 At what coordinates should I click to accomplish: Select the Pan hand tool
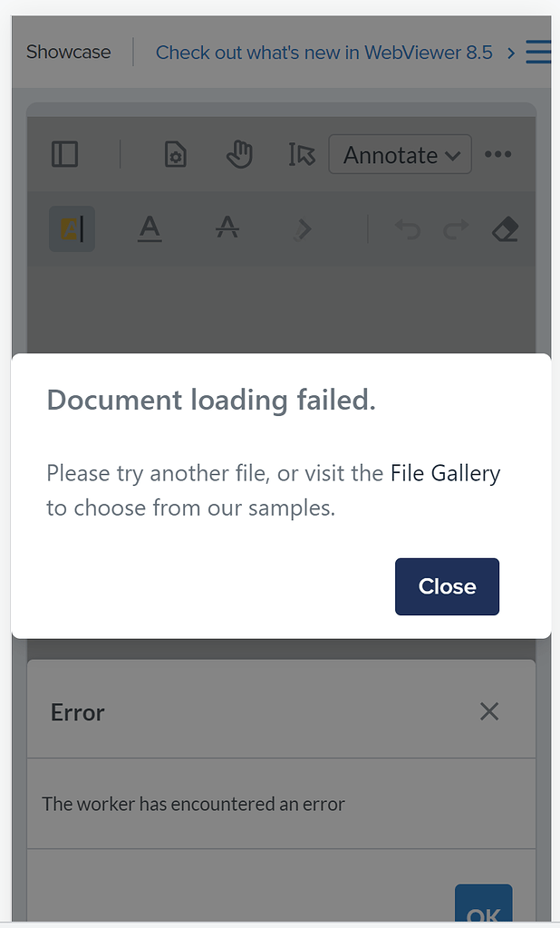pos(240,154)
